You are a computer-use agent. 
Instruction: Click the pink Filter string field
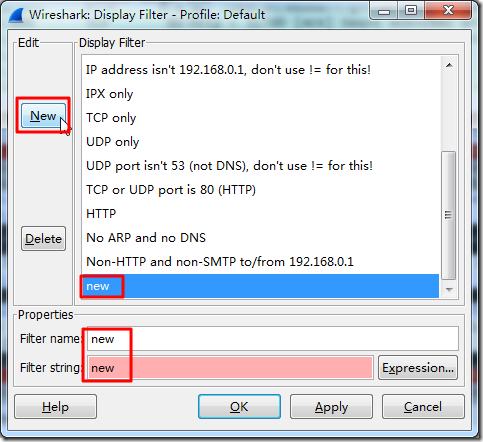[x=230, y=368]
